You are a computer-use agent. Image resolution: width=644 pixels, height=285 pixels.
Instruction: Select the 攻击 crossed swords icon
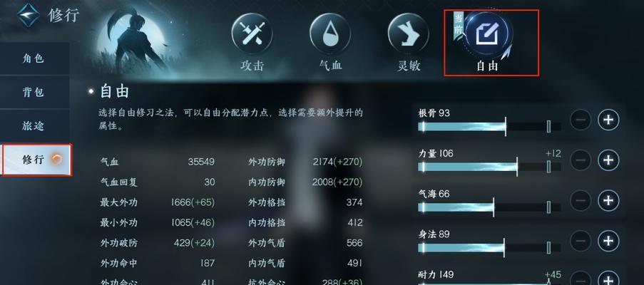click(x=252, y=33)
